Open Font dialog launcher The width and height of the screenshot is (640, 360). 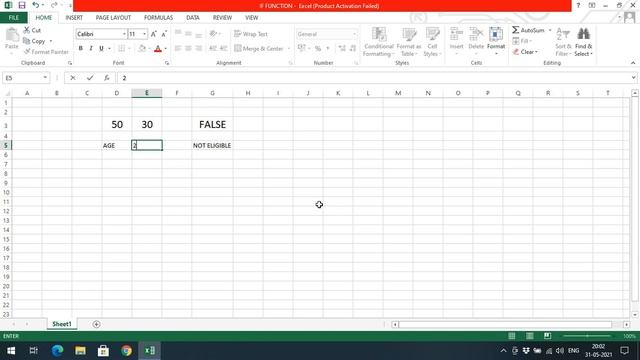(167, 63)
